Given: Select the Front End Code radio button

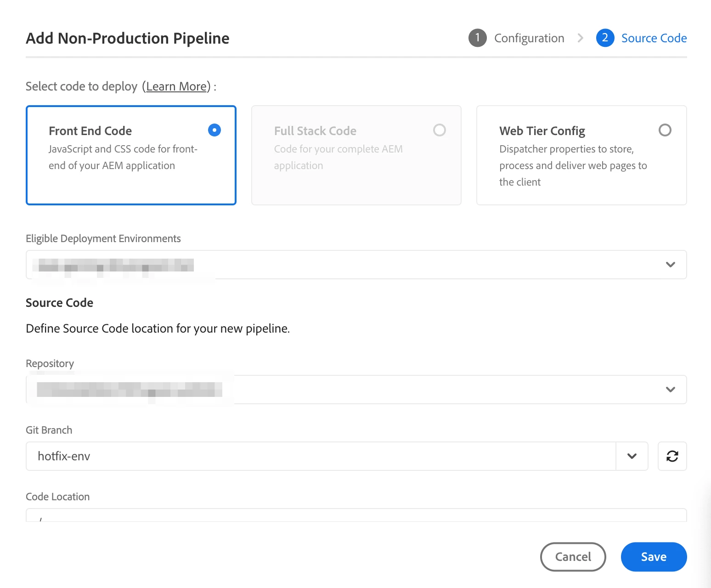Looking at the screenshot, I should point(214,130).
